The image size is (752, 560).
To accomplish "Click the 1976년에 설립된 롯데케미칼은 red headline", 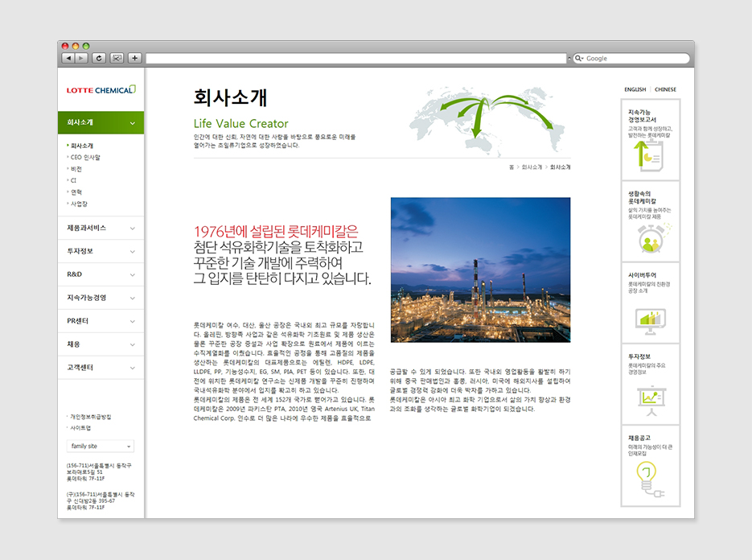I will click(x=276, y=232).
